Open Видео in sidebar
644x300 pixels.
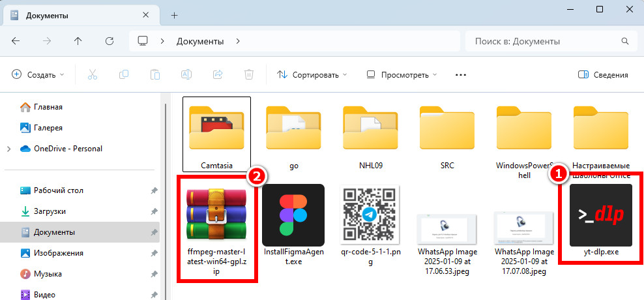37,295
